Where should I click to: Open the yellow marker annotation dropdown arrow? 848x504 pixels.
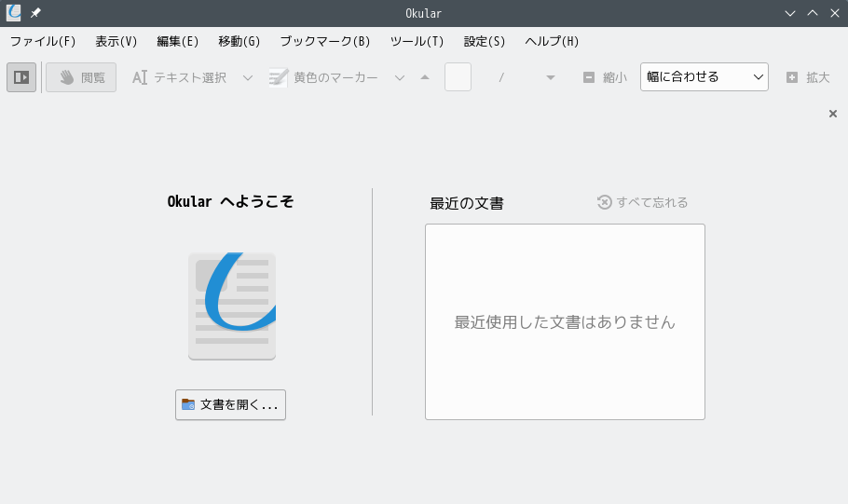[x=400, y=78]
